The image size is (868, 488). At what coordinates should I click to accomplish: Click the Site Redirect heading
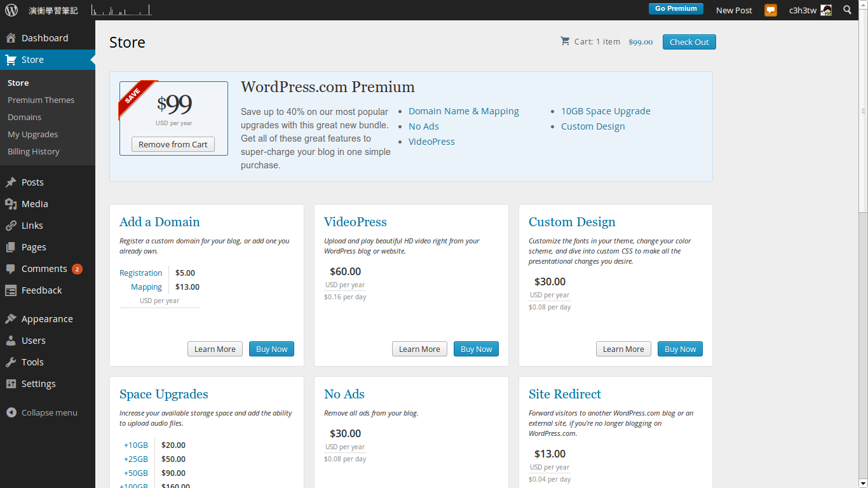[x=565, y=394]
